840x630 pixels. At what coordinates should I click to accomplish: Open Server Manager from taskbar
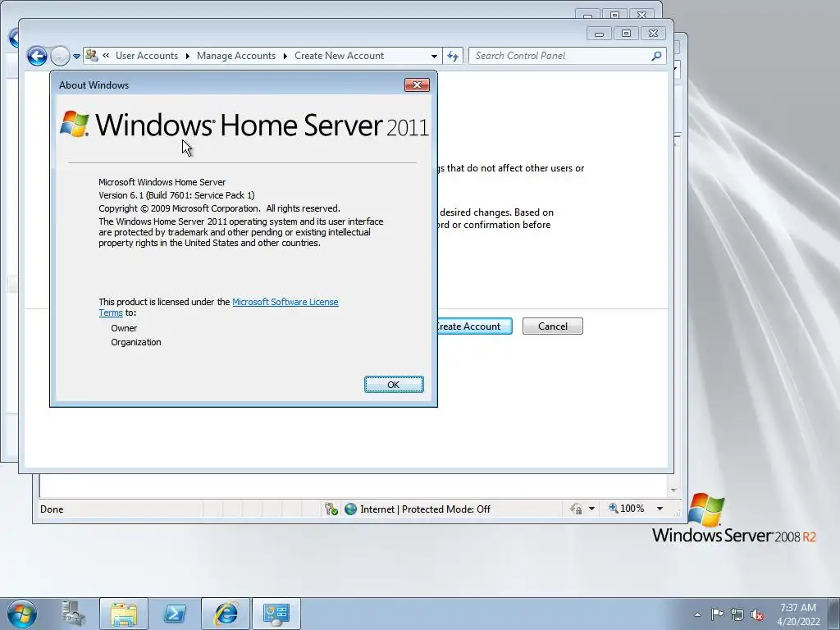(x=73, y=614)
